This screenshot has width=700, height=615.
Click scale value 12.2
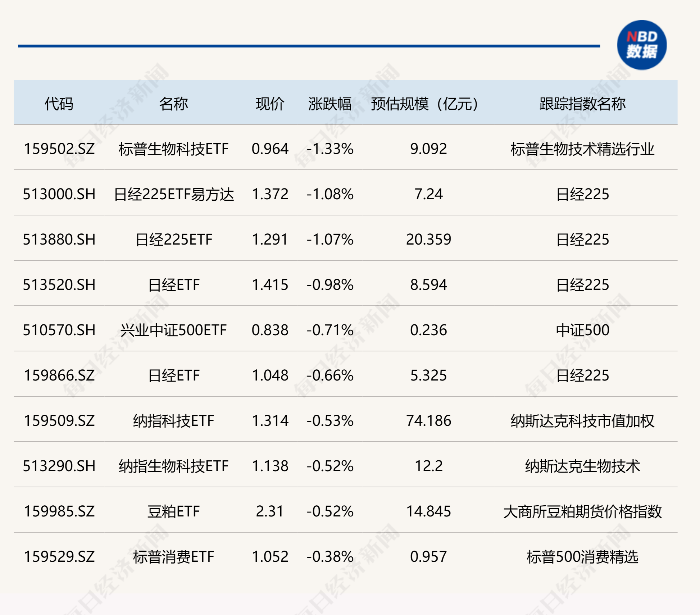[428, 466]
